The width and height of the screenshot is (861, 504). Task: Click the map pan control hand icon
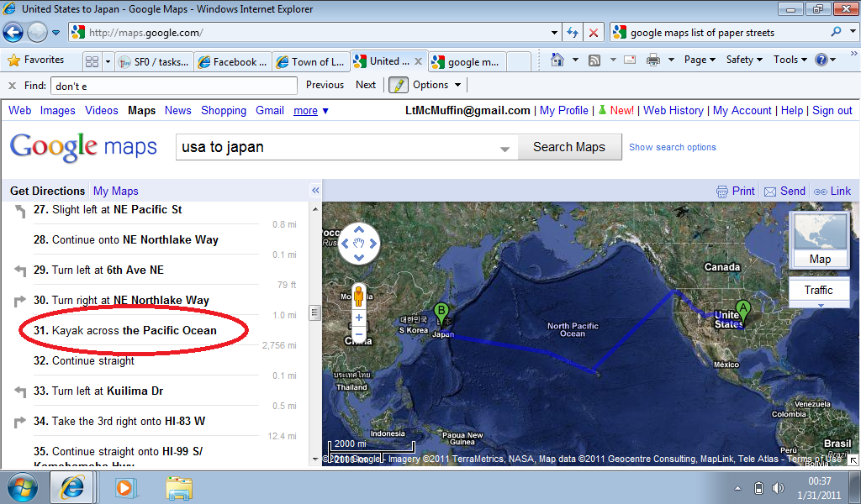click(359, 244)
